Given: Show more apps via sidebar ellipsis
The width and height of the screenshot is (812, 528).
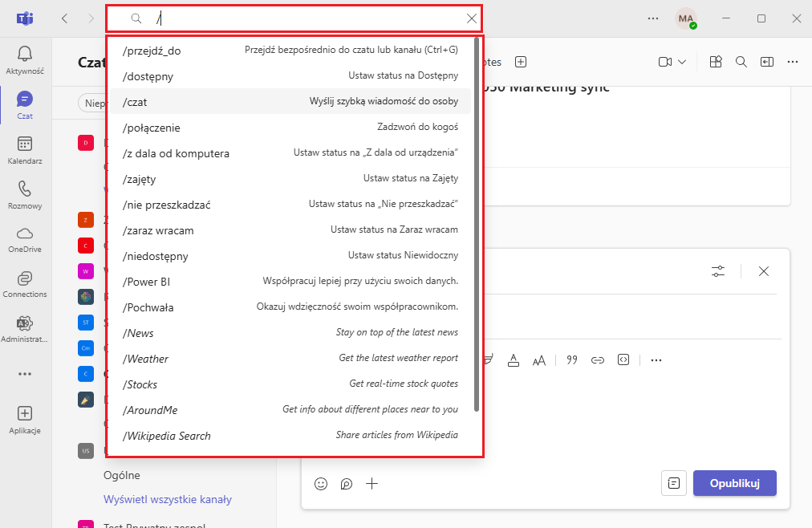Looking at the screenshot, I should 25,374.
